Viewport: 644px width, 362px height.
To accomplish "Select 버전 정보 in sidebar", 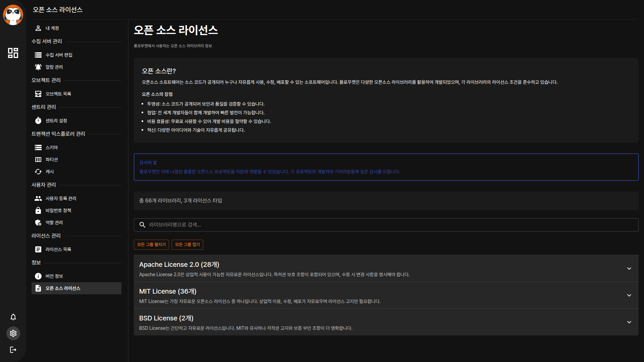I will point(54,276).
